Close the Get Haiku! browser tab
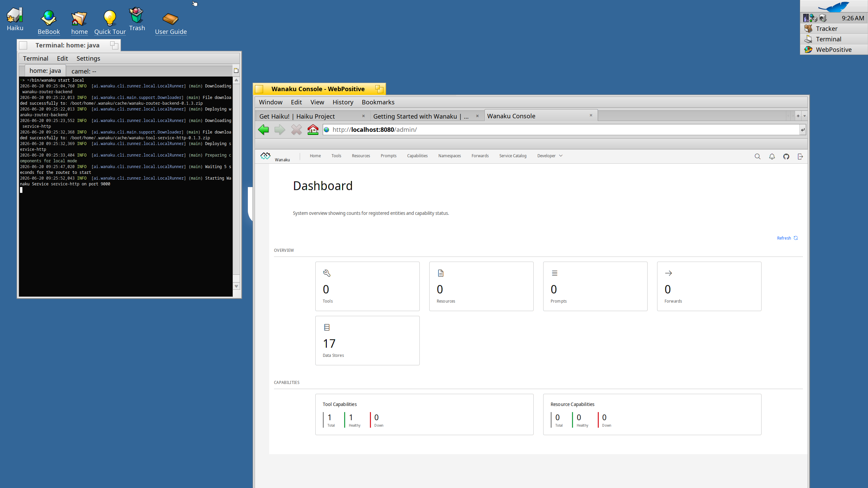 [x=363, y=116]
